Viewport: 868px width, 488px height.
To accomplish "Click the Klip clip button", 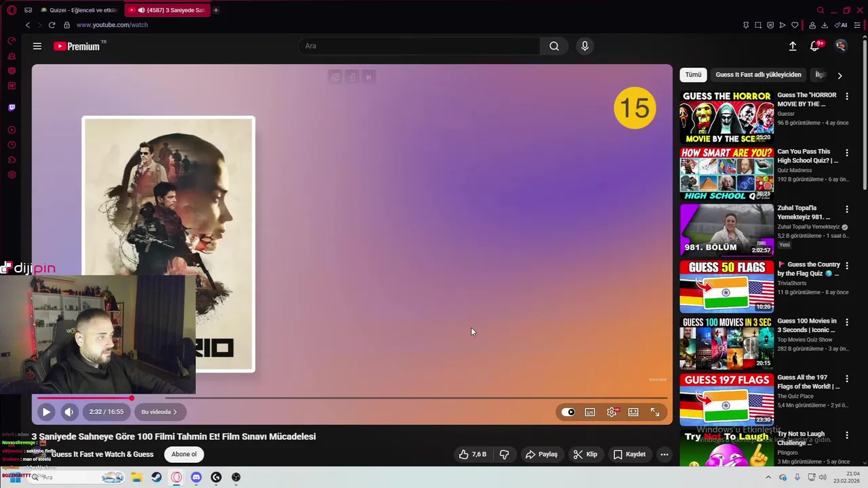I will [x=585, y=454].
